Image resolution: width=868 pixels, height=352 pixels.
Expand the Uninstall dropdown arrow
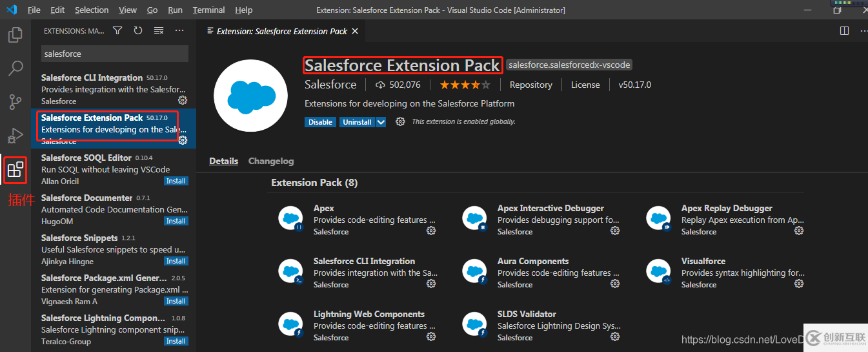tap(381, 122)
